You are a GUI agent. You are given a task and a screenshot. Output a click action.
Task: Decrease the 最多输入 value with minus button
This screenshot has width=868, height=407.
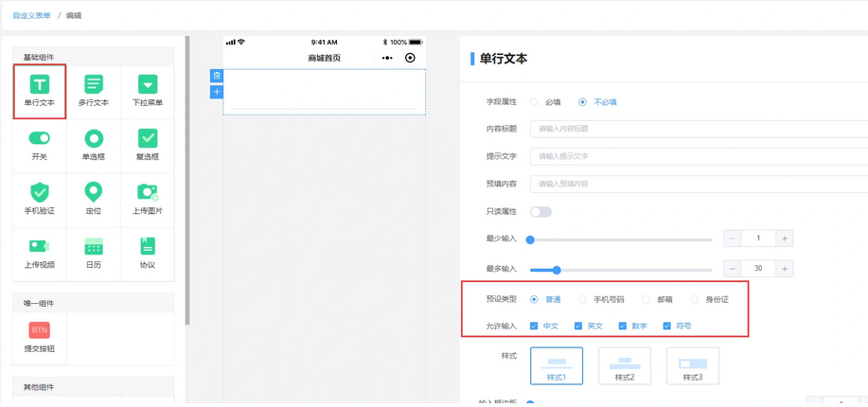(x=732, y=270)
